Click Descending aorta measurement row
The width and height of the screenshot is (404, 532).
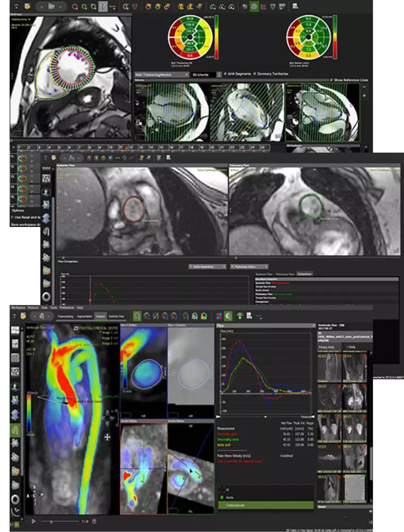pyautogui.click(x=265, y=439)
